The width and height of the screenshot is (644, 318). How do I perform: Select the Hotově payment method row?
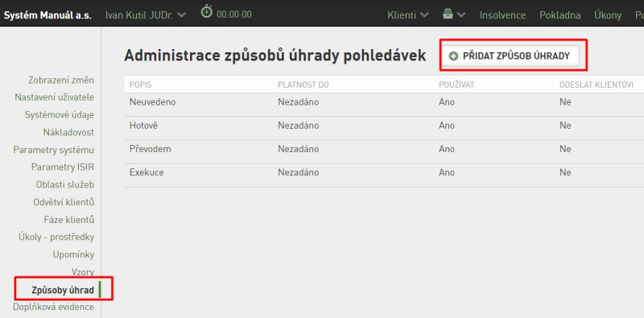pos(384,128)
